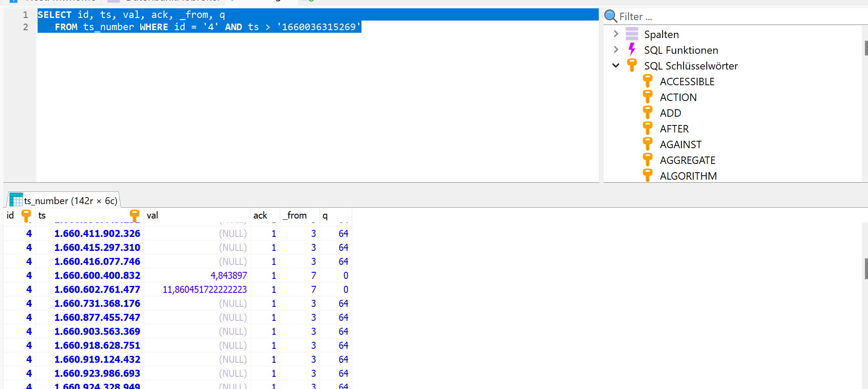Select the SQL Schlüsselwörter tree entry
Viewport: 868px width, 389px height.
691,66
